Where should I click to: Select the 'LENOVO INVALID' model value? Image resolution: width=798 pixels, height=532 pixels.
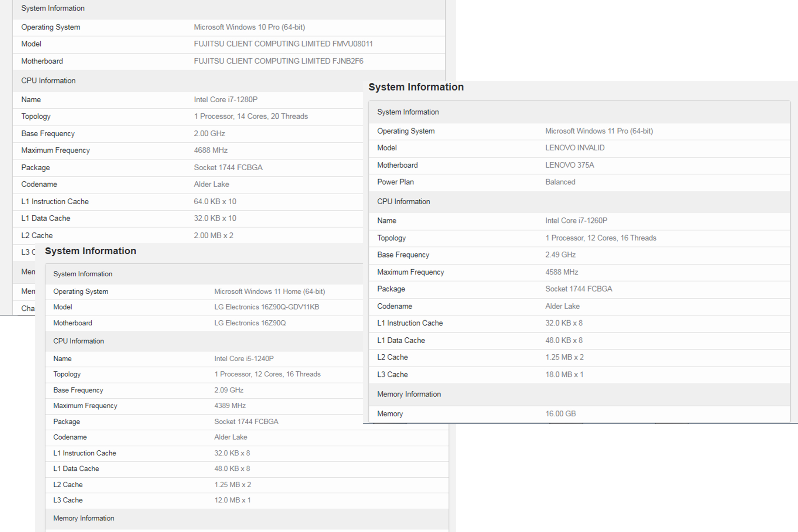(575, 148)
